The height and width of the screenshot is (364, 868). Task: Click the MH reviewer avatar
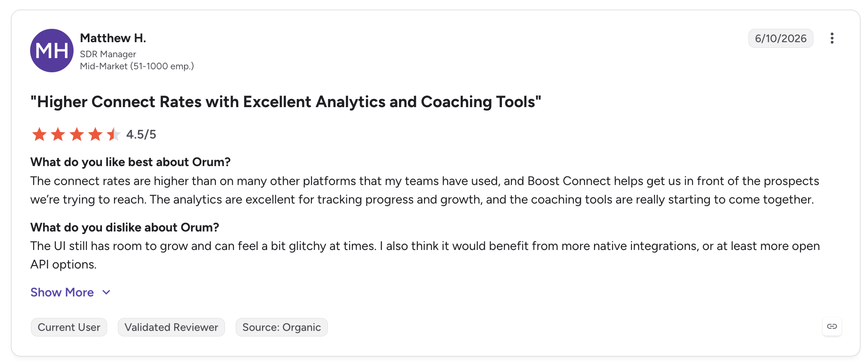coord(52,51)
